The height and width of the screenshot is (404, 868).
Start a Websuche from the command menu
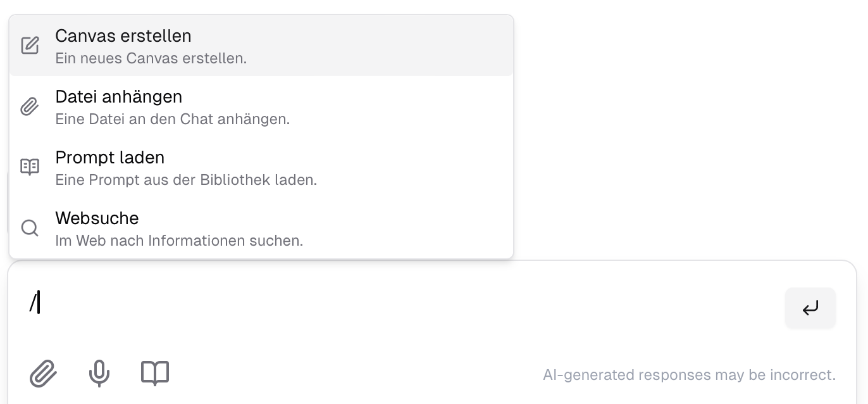pyautogui.click(x=97, y=218)
